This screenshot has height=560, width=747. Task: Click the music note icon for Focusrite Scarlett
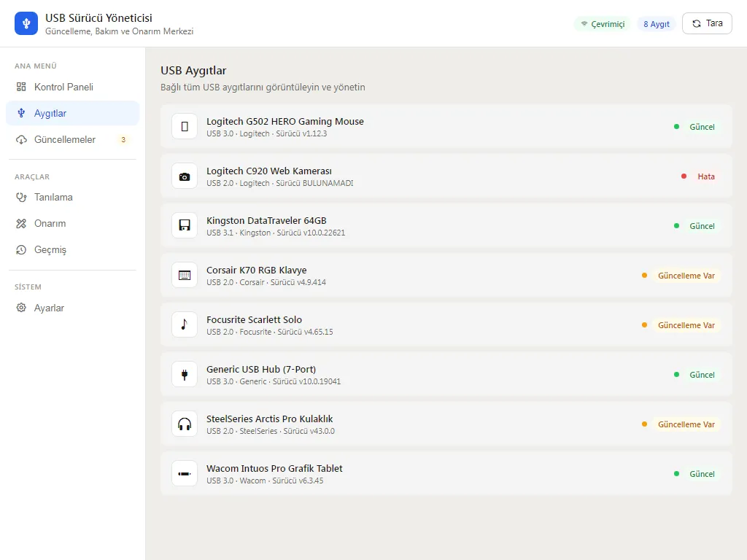click(x=185, y=324)
